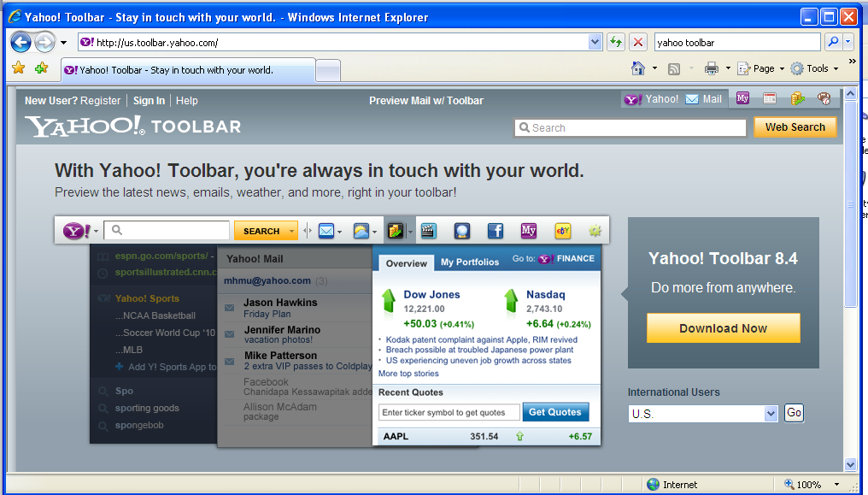This screenshot has height=495, width=868.
Task: Click the eBay icon in toolbar preview
Action: tap(562, 230)
